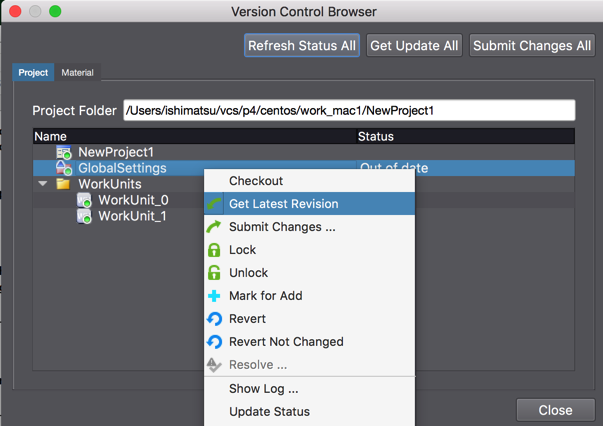Click the blue plus Mark for Add icon
This screenshot has width=603, height=426.
pos(214,296)
